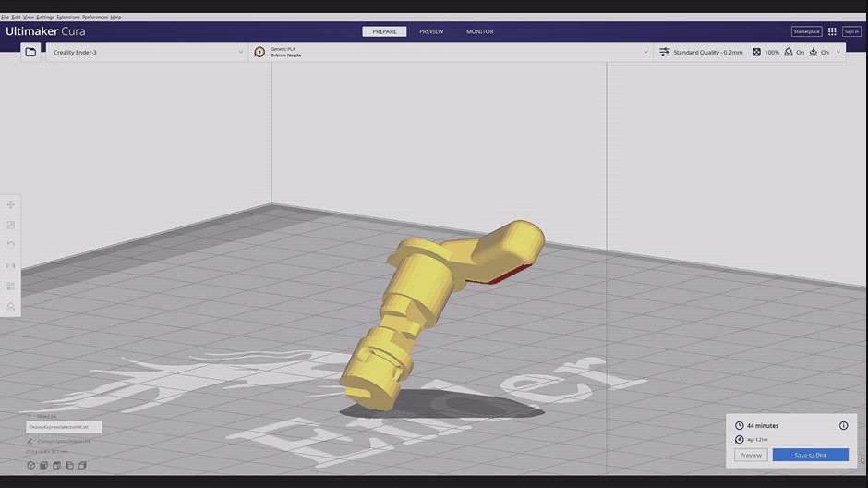Collapse the Object list expander
The image size is (868, 488).
click(29, 417)
